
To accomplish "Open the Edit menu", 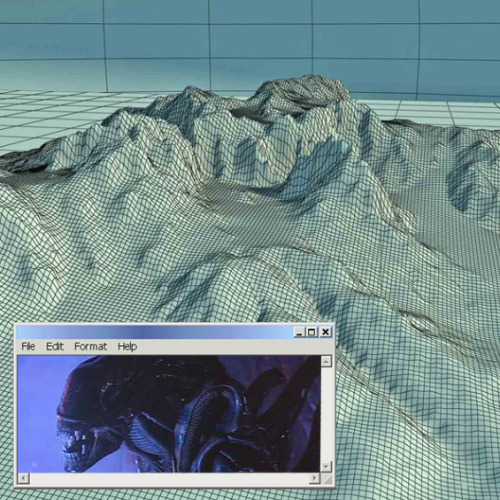I will tap(55, 346).
